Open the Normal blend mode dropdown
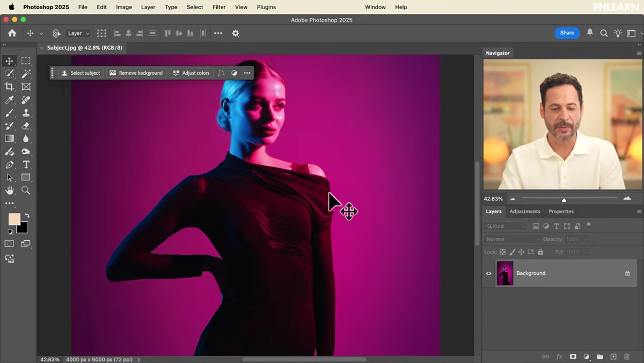The image size is (644, 363). 513,239
